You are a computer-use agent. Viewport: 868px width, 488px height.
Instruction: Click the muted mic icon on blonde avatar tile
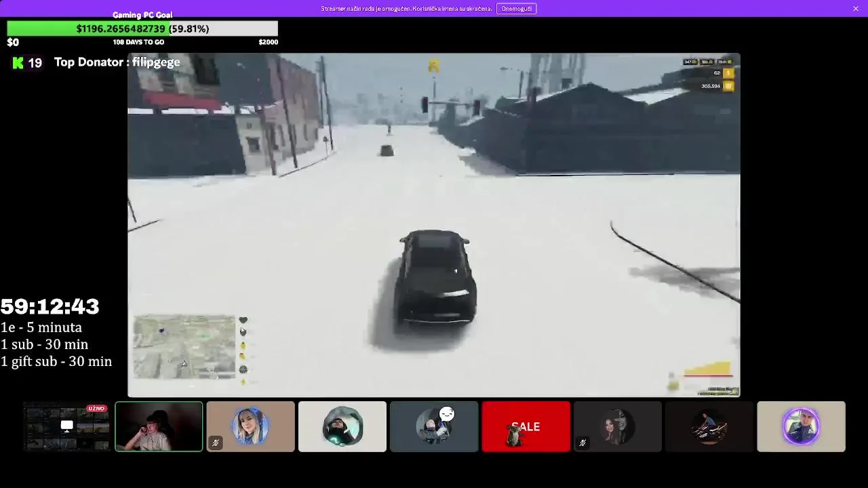(216, 443)
